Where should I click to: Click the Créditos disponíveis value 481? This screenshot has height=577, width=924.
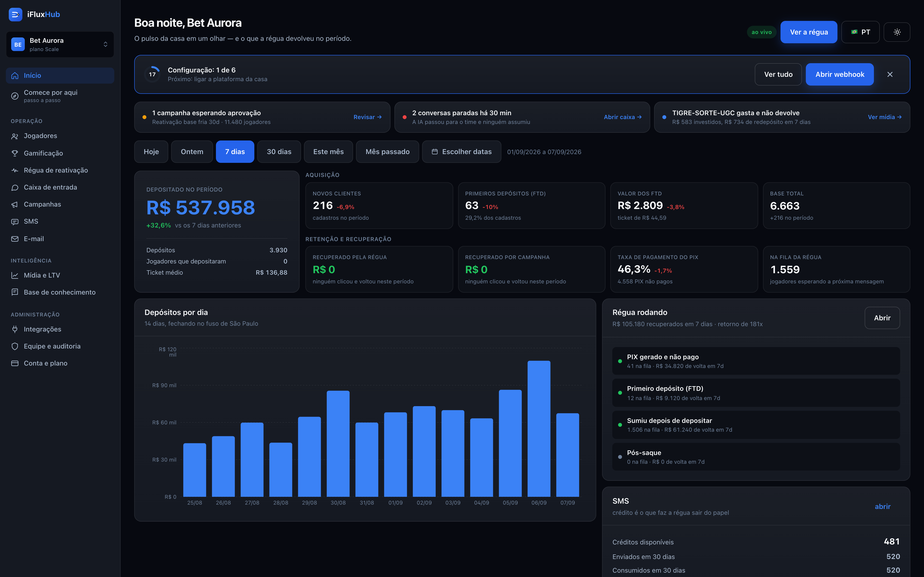[892, 542]
